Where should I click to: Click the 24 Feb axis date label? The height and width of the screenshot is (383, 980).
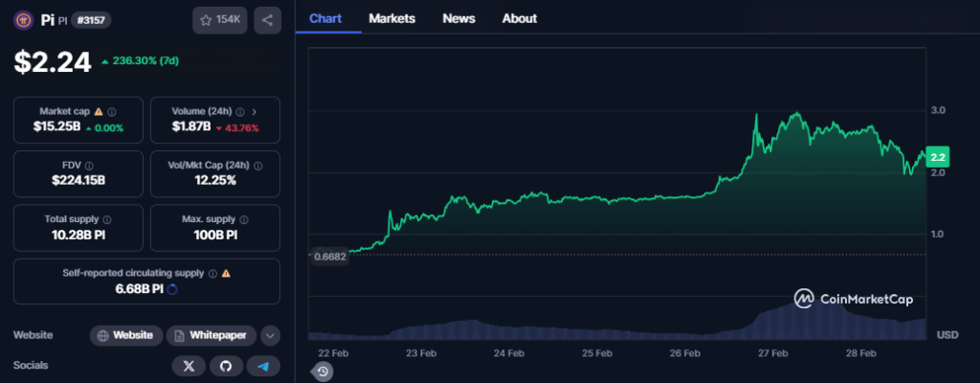509,353
